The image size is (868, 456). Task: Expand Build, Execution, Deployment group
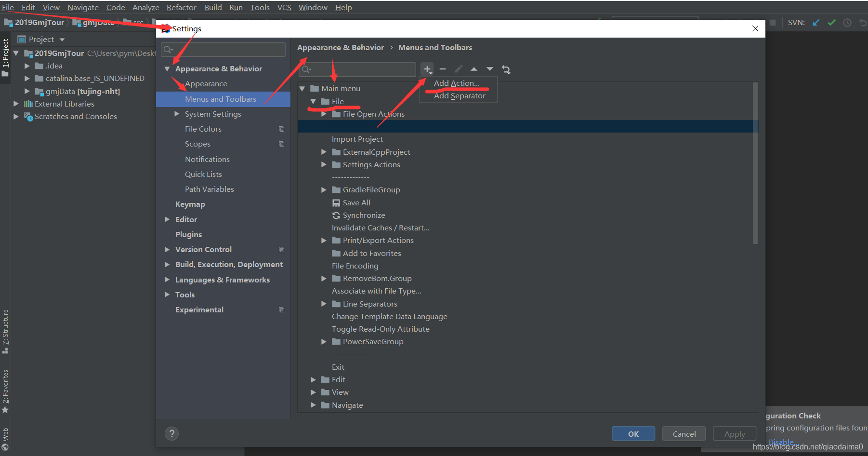pyautogui.click(x=167, y=264)
